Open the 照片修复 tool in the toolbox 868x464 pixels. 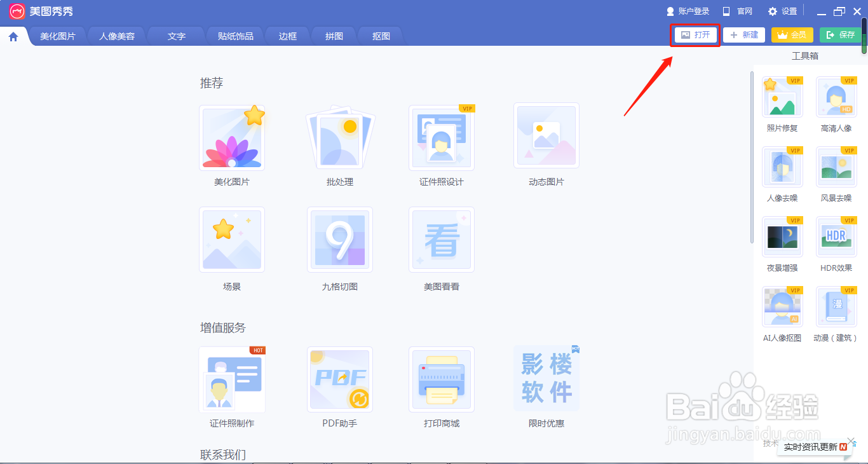pyautogui.click(x=782, y=97)
